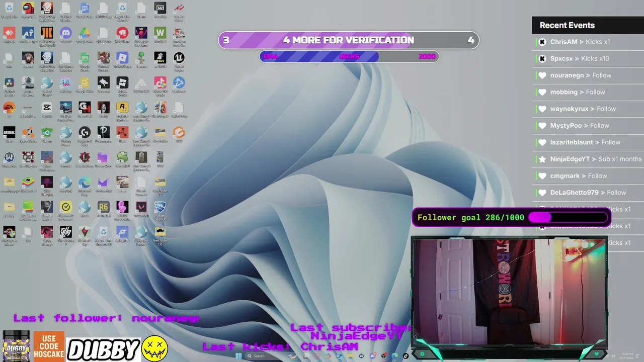Open CapCut desktop shortcut

[x=47, y=111]
